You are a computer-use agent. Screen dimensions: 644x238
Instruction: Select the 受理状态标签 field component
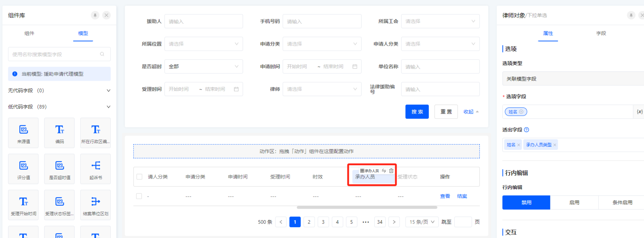59,205
